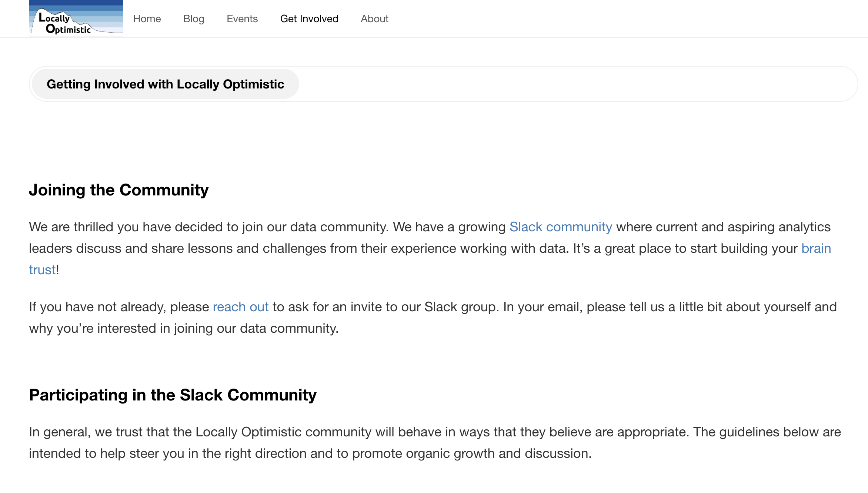868x493 pixels.
Task: Click the Participating in the Slack Community heading
Action: click(x=173, y=395)
